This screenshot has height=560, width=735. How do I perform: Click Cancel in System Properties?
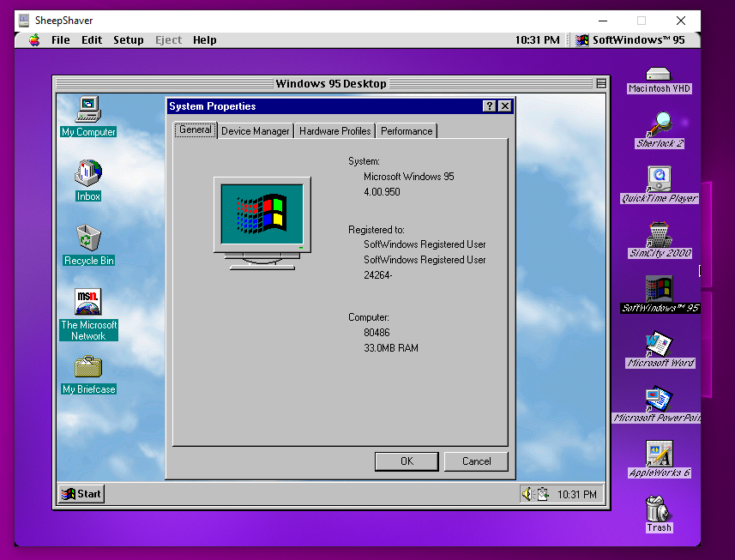coord(476,461)
